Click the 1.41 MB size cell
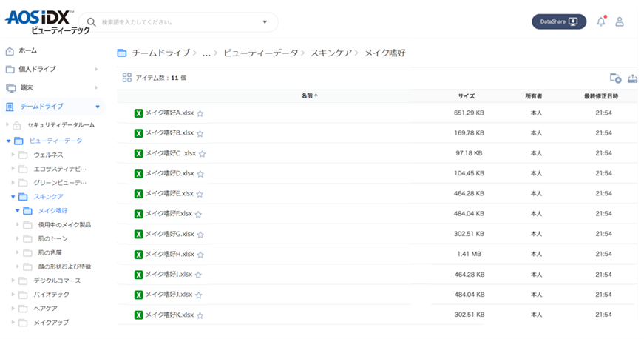Viewport: 644px width, 339px height. coord(469,255)
